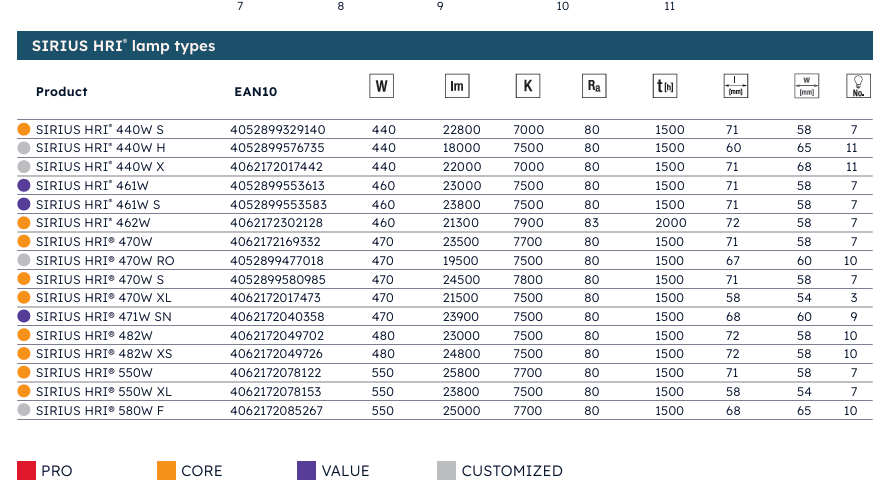The height and width of the screenshot is (502, 883).
Task: Click EAN 4052899329140
Action: point(278,130)
